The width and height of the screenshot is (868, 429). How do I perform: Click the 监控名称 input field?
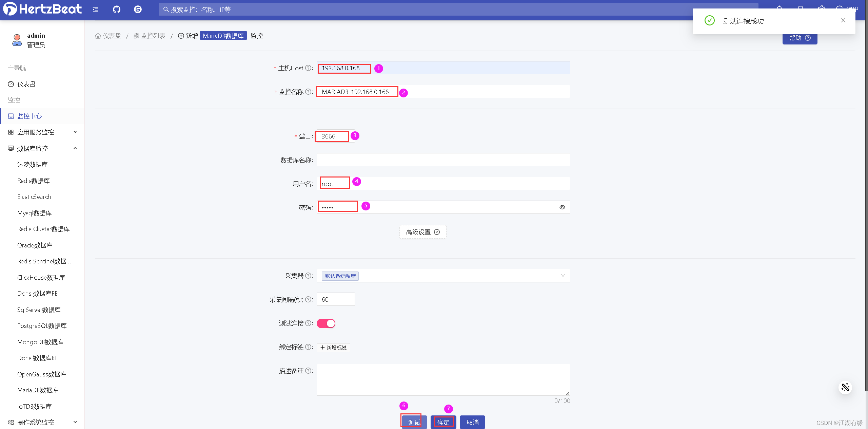tap(443, 92)
